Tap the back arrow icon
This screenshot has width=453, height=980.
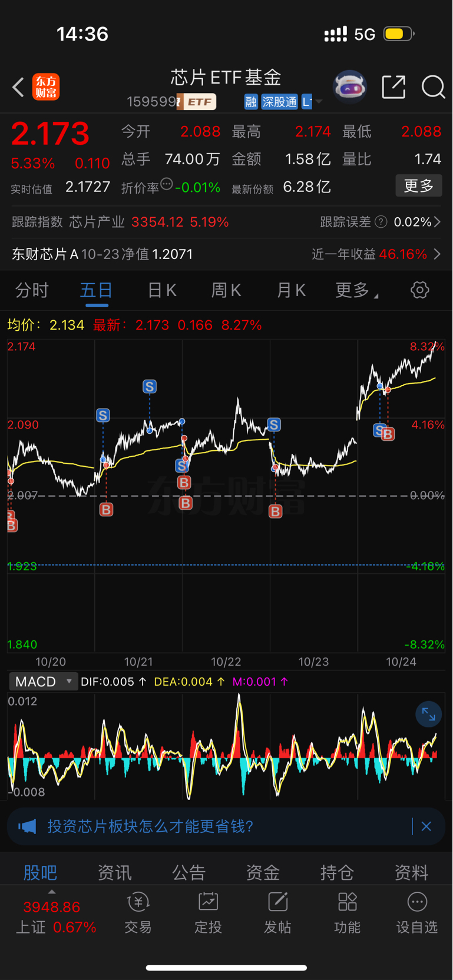click(18, 87)
